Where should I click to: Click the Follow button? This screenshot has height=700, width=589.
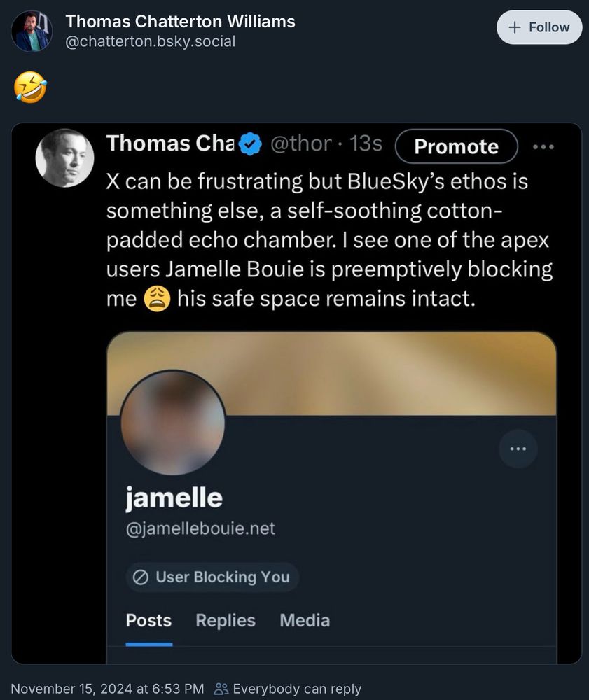[539, 27]
